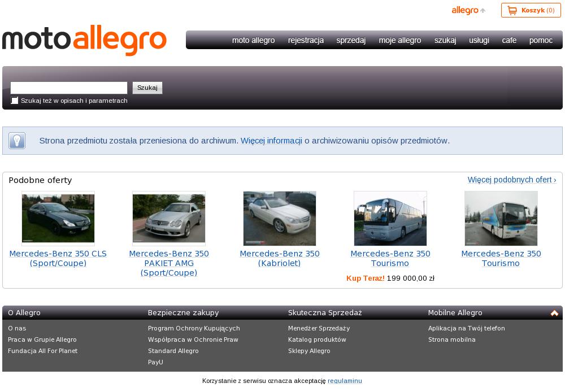Open PayU footer link
Screen dimensions: 565x392
pos(155,362)
